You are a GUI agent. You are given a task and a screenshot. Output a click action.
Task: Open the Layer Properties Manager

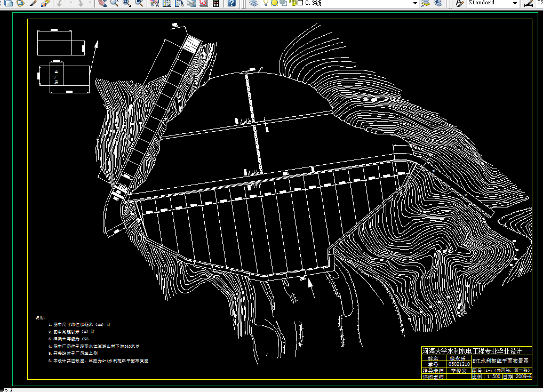253,3
